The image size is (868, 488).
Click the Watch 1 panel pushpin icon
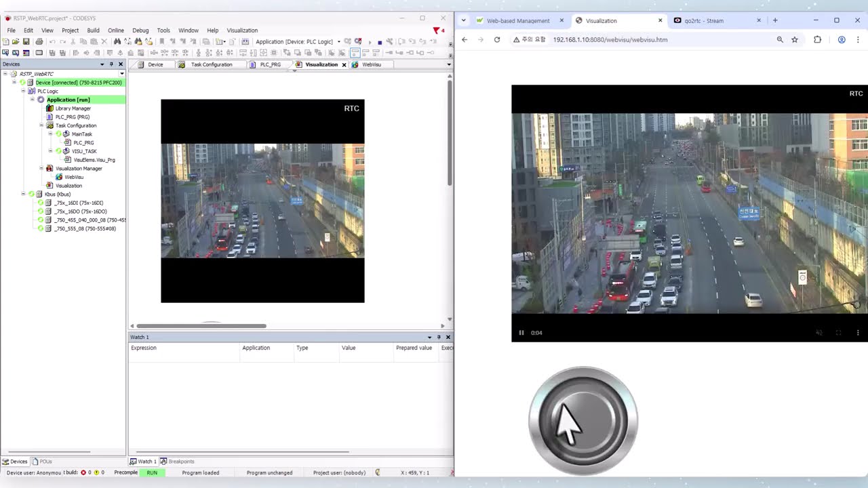tap(439, 337)
